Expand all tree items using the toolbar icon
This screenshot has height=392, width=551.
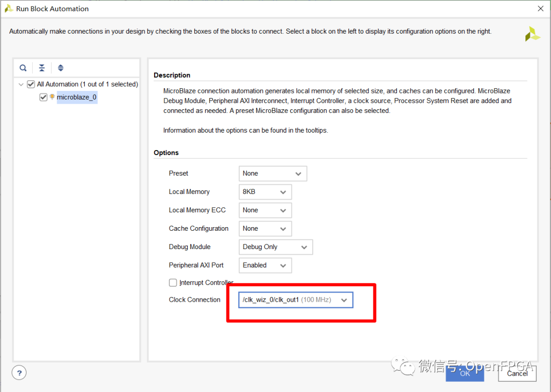tap(61, 68)
